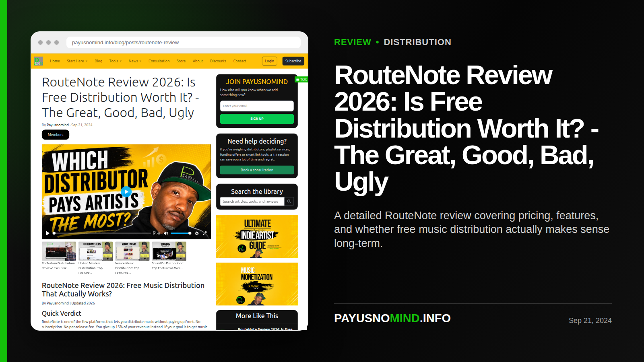
Task: Open Ultimate Indie Artist Guide banner
Action: pyautogui.click(x=257, y=237)
